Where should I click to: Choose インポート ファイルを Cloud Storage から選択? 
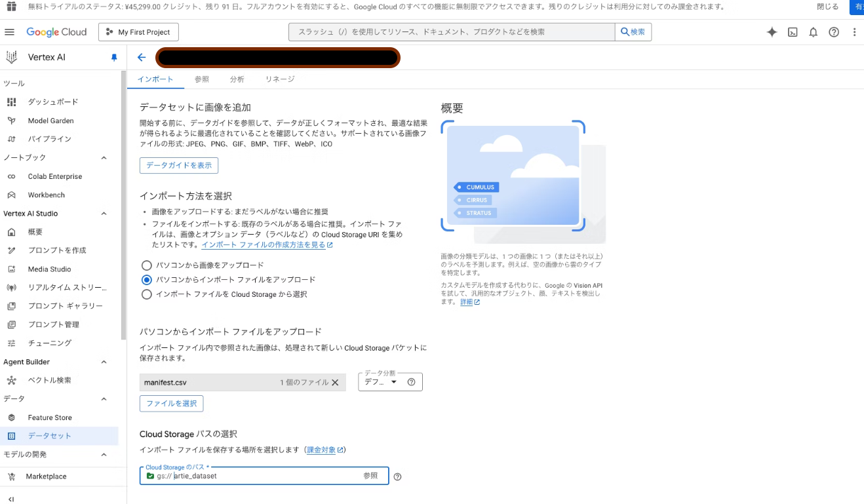coord(146,294)
